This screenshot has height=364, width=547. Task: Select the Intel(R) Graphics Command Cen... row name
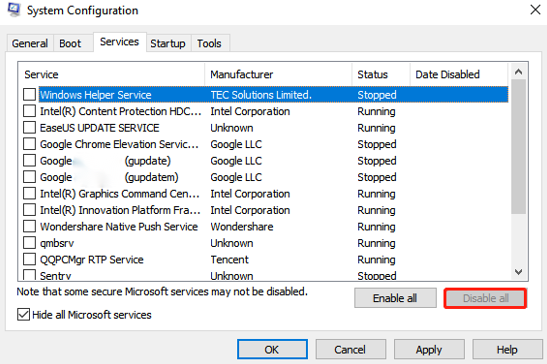pyautogui.click(x=120, y=194)
